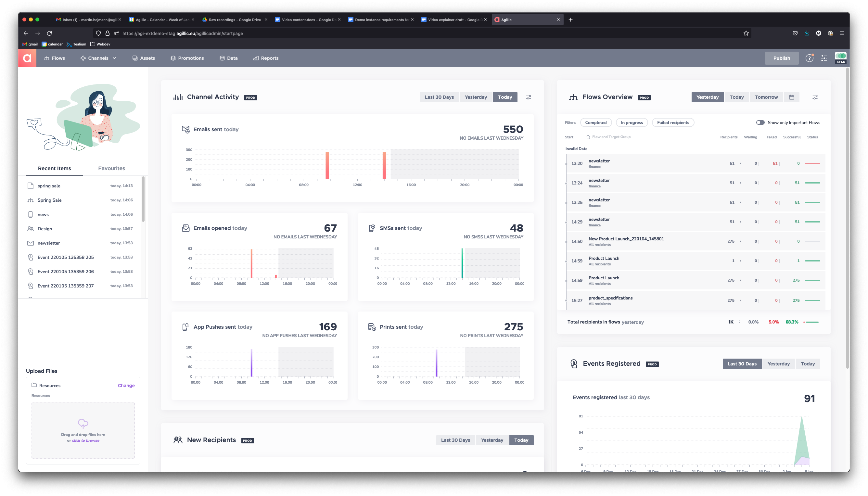The width and height of the screenshot is (868, 496).
Task: Toggle the Failed recipients filter
Action: [673, 123]
